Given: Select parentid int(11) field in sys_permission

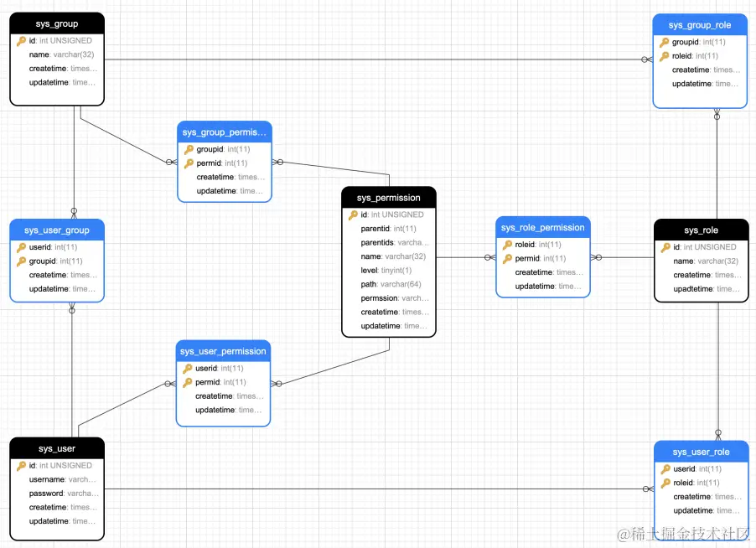Looking at the screenshot, I should pyautogui.click(x=389, y=229).
